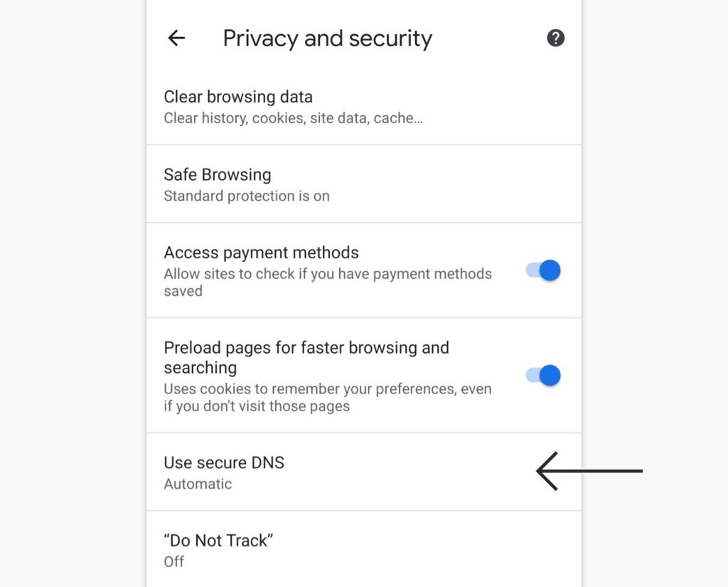Image resolution: width=728 pixels, height=587 pixels.
Task: Click "Allow sites to check" description text
Action: [x=327, y=274]
